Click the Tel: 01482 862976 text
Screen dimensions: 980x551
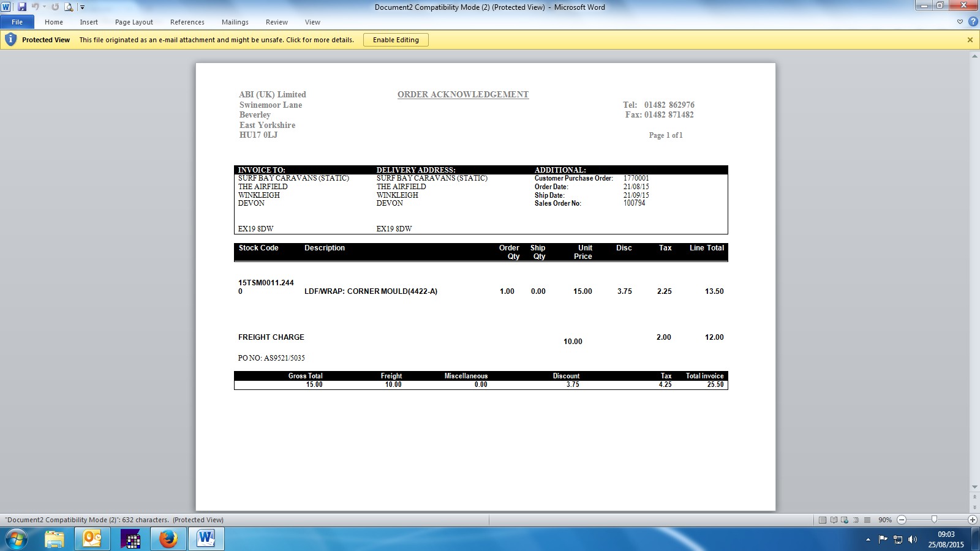click(x=659, y=105)
